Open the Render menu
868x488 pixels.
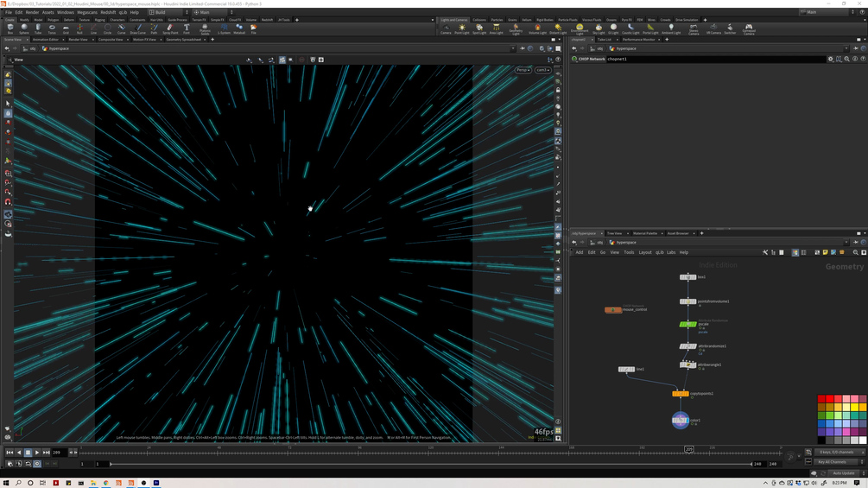(x=32, y=12)
